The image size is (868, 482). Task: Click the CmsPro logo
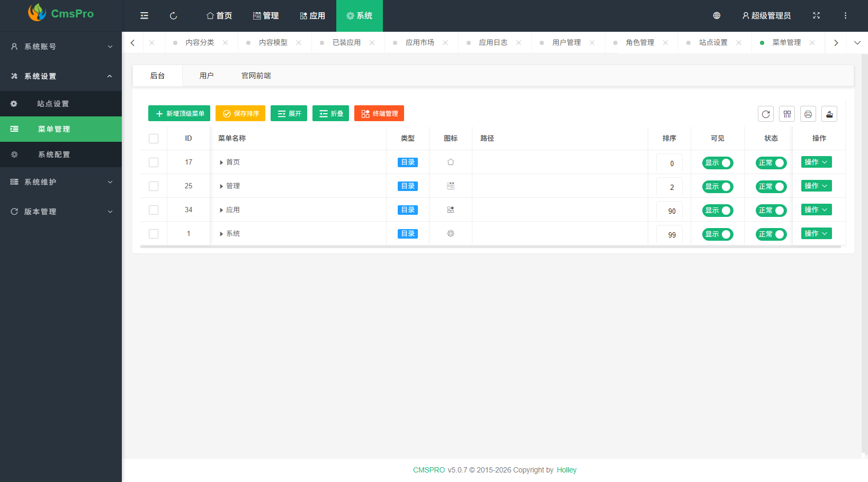tap(61, 13)
